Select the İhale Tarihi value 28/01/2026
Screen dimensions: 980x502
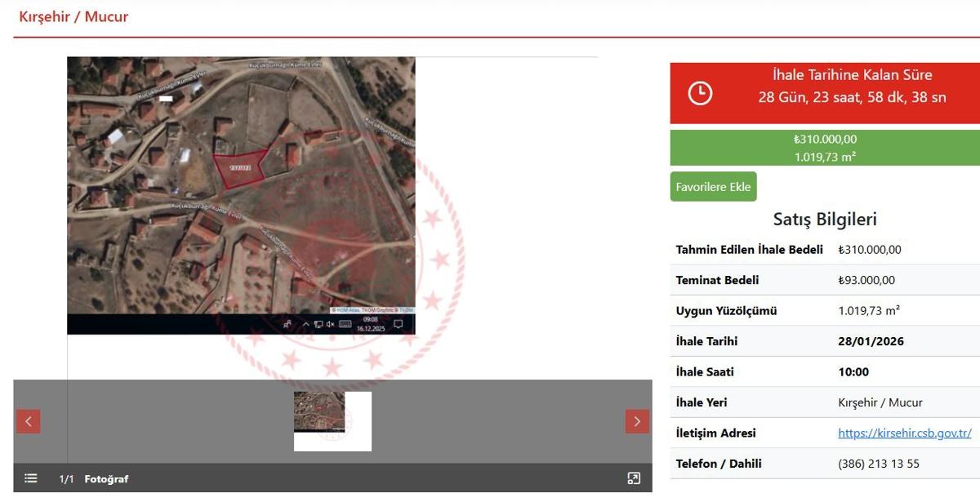(871, 341)
